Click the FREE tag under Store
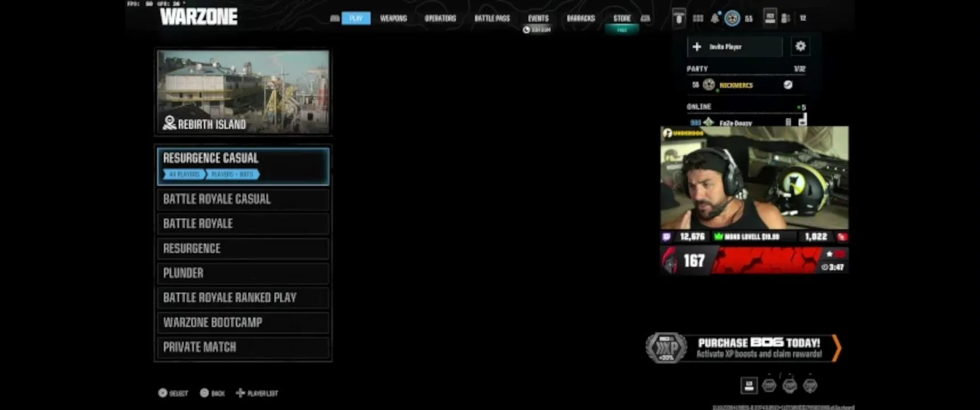Screen dimensions: 980x410 622,30
